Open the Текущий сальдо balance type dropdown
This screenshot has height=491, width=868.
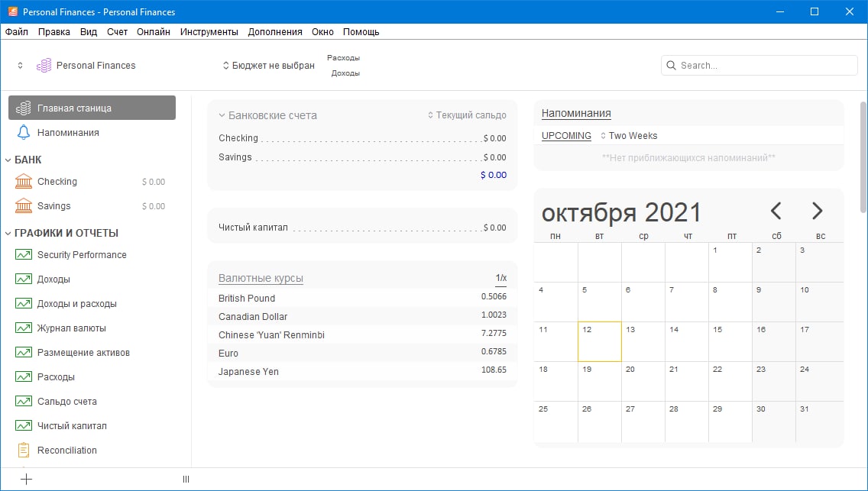tap(467, 115)
